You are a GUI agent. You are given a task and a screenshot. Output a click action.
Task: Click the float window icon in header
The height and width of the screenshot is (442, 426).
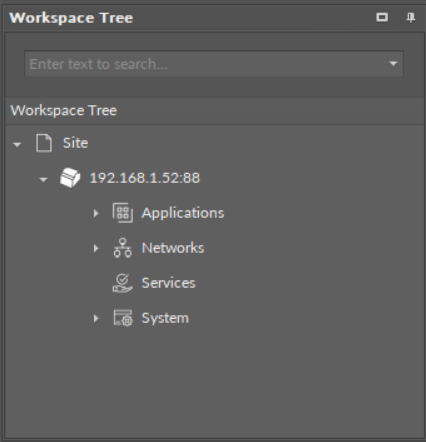382,17
